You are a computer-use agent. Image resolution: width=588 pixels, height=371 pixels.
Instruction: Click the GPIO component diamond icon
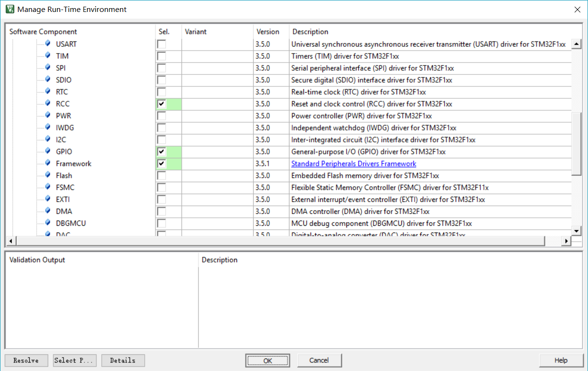point(48,151)
